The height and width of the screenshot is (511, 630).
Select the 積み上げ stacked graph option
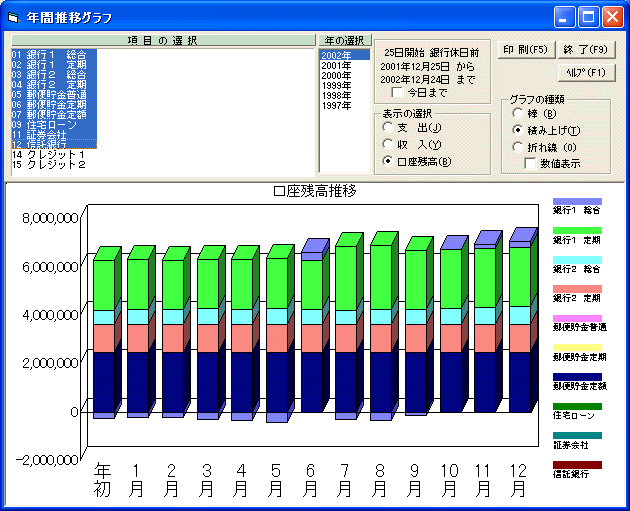(517, 130)
